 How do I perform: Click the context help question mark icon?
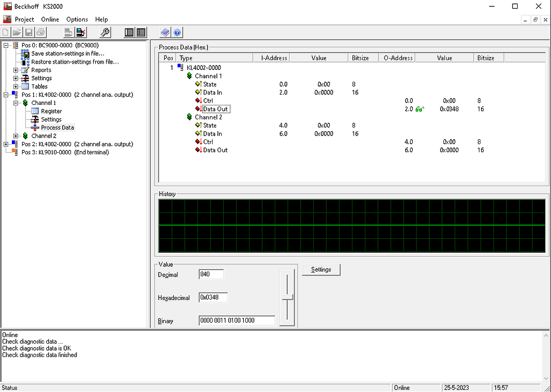177,32
